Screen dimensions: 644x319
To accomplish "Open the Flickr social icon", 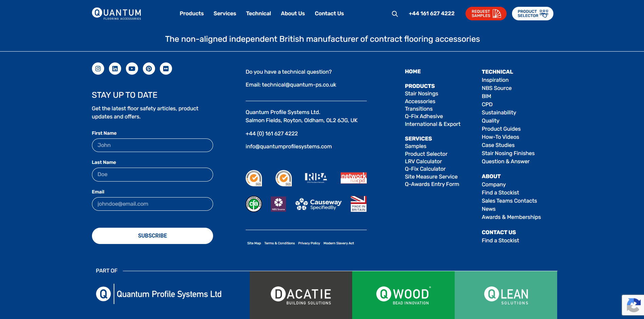I will tap(166, 69).
